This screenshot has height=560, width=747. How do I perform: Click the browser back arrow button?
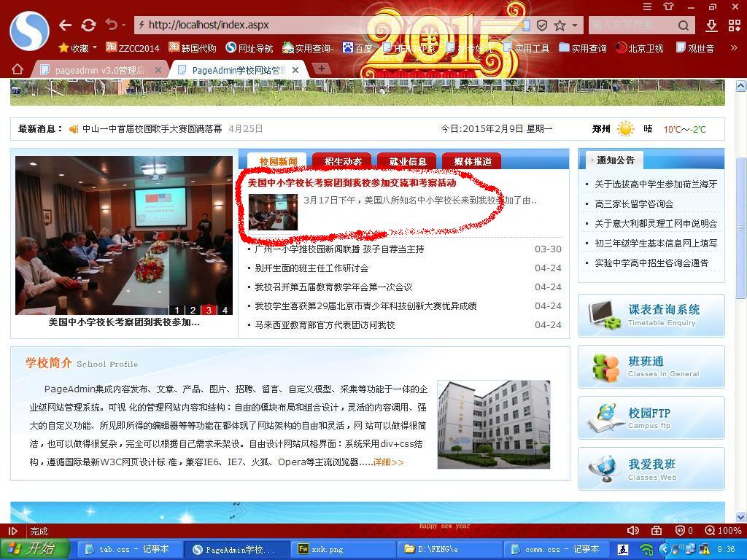click(65, 25)
